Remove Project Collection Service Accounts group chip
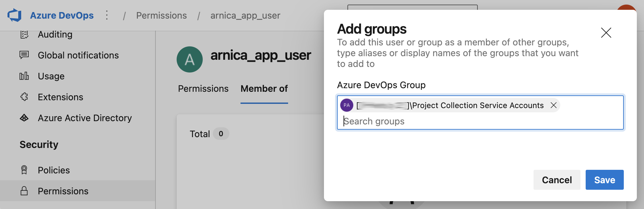The image size is (644, 209). tap(553, 105)
